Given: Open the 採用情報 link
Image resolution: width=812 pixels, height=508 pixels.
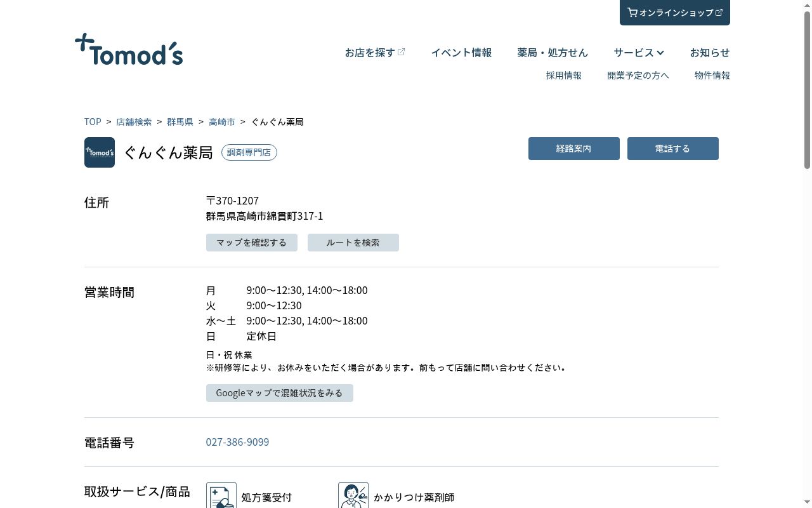Looking at the screenshot, I should coord(564,76).
